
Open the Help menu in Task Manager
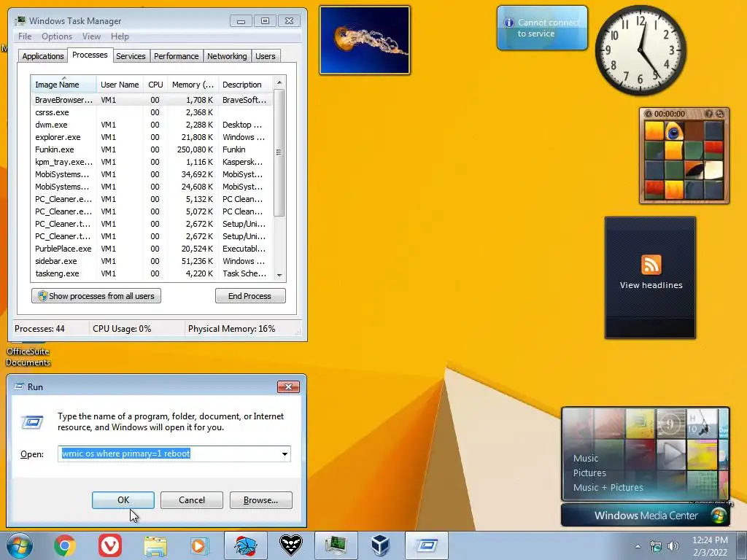(120, 36)
